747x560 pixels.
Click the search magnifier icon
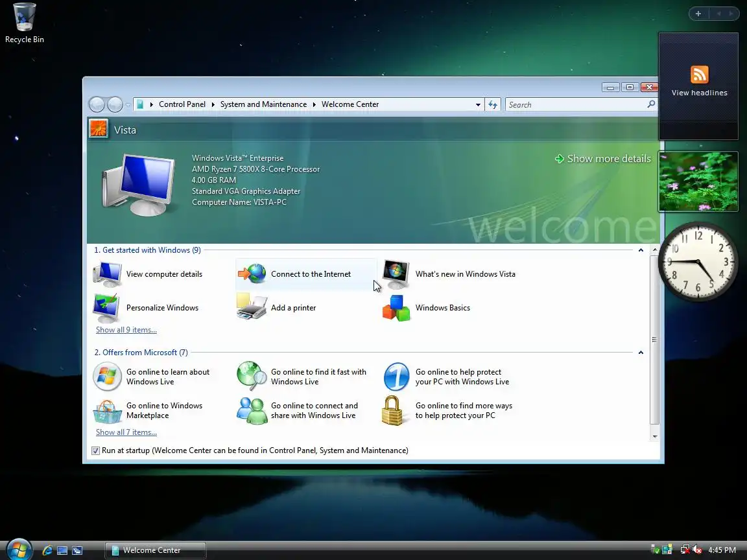click(651, 104)
